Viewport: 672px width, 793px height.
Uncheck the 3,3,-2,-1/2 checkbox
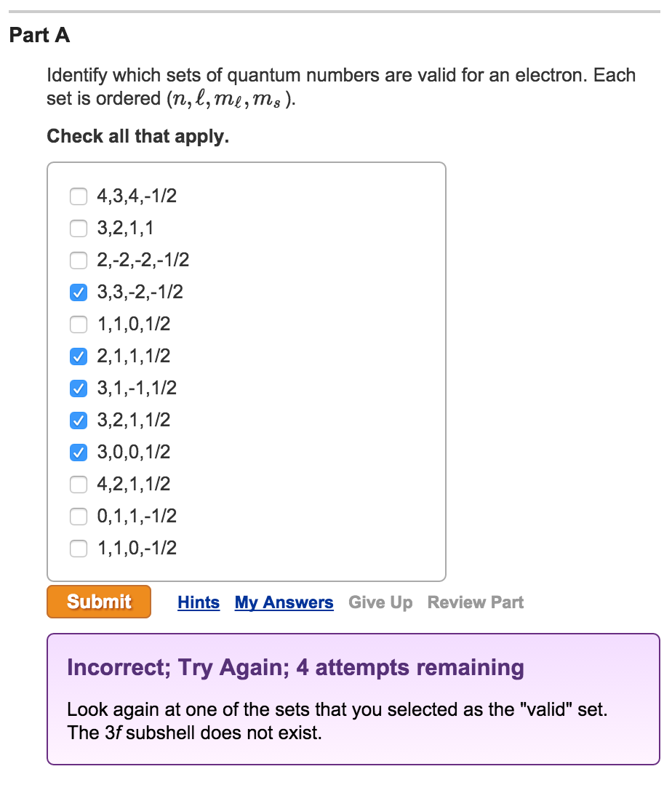(78, 292)
